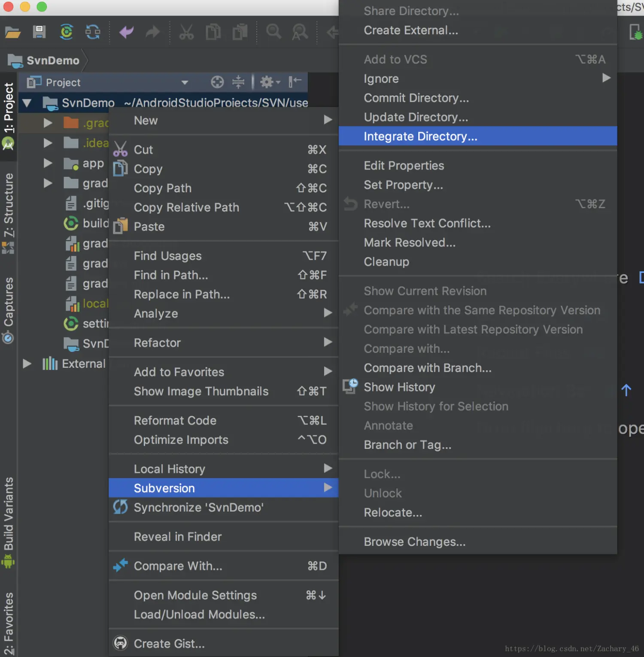
Task: Choose Create Gist...
Action: [x=223, y=644]
